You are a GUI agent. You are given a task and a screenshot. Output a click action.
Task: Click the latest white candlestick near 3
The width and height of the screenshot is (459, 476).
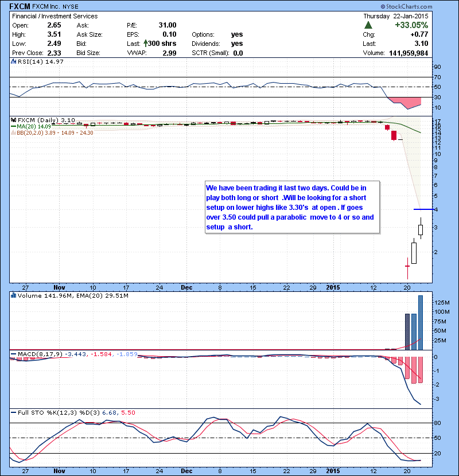click(x=421, y=229)
